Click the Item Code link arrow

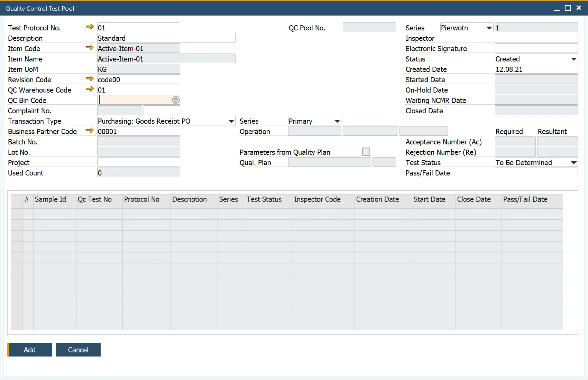(x=90, y=48)
